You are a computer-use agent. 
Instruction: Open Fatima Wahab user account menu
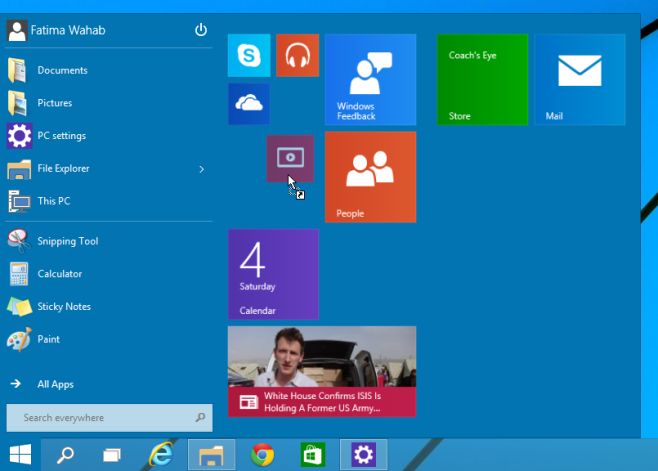click(x=56, y=30)
